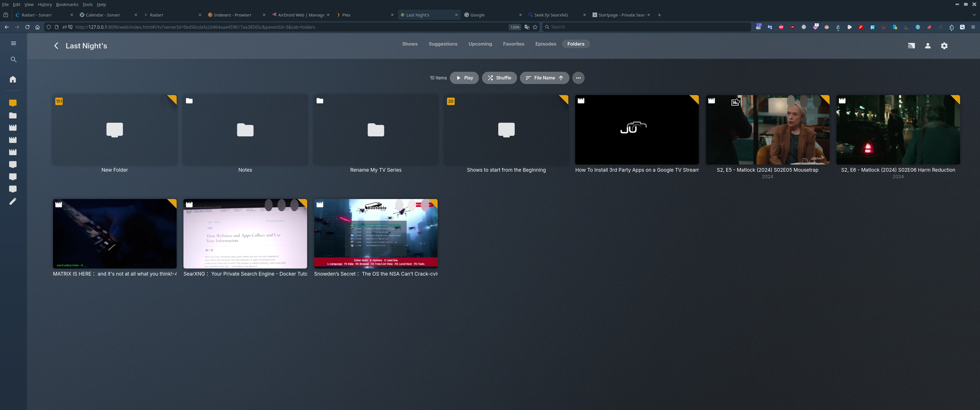This screenshot has height=410, width=980.
Task: Open Matlock S02E05 Mousetrap thumbnail
Action: (767, 130)
